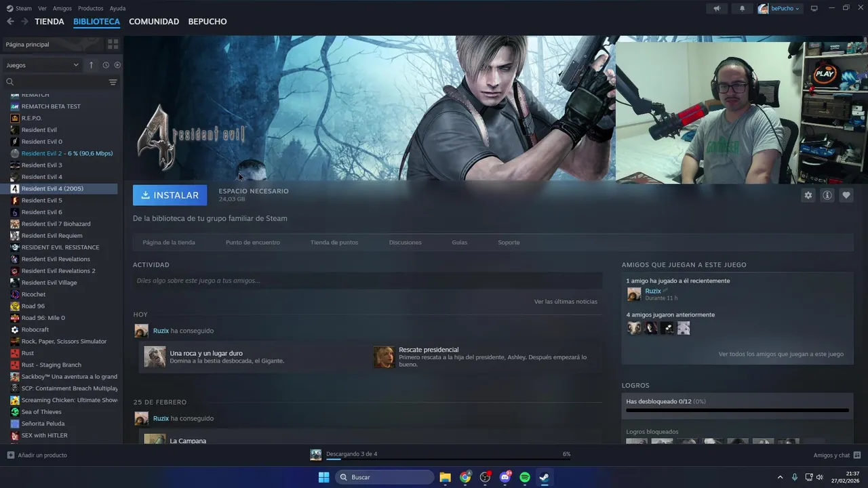Click the Añadir un producto plus icon

pyautogui.click(x=10, y=455)
